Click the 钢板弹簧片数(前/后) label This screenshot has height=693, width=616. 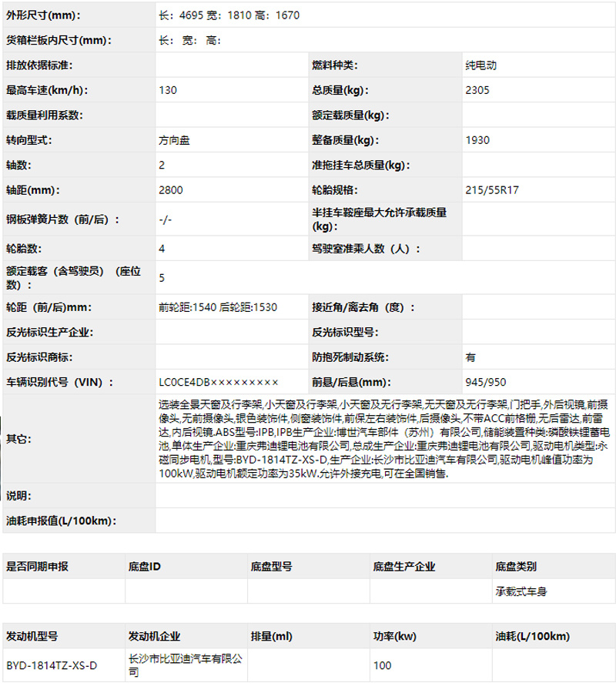62,219
